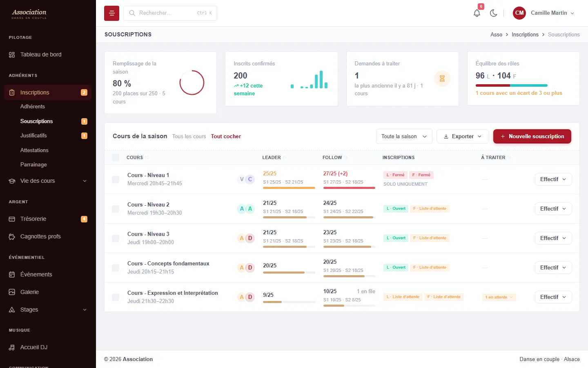Click Tout cocher link

[x=226, y=137]
